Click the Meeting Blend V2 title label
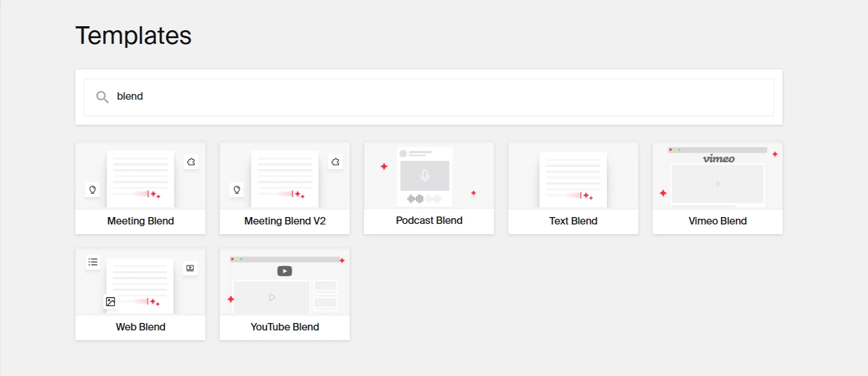 coord(285,221)
